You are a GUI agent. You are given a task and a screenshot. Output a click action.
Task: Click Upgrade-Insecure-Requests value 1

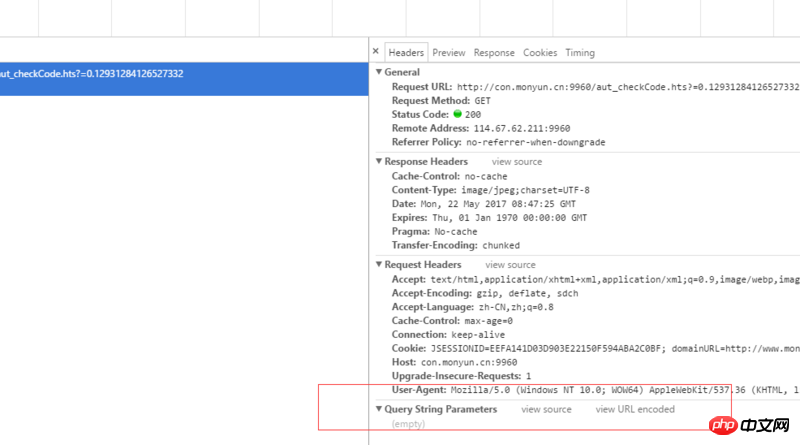[x=529, y=376]
